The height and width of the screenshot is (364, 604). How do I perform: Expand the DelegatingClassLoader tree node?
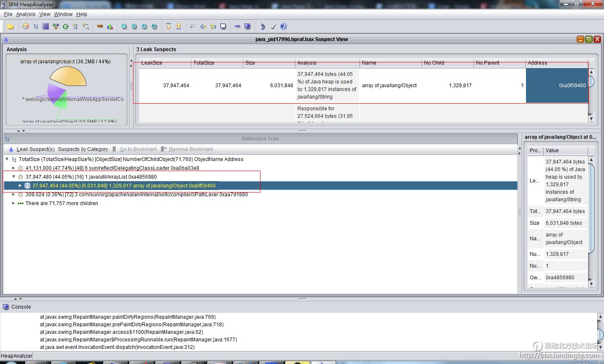point(13,168)
